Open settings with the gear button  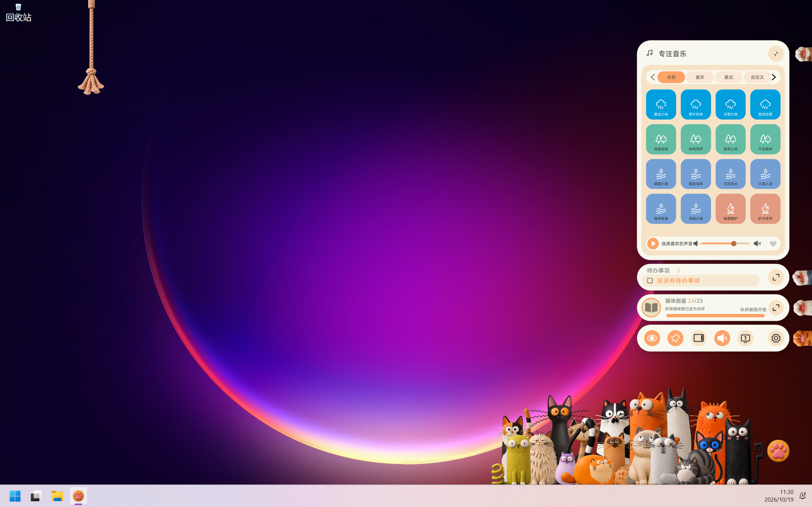tap(776, 338)
